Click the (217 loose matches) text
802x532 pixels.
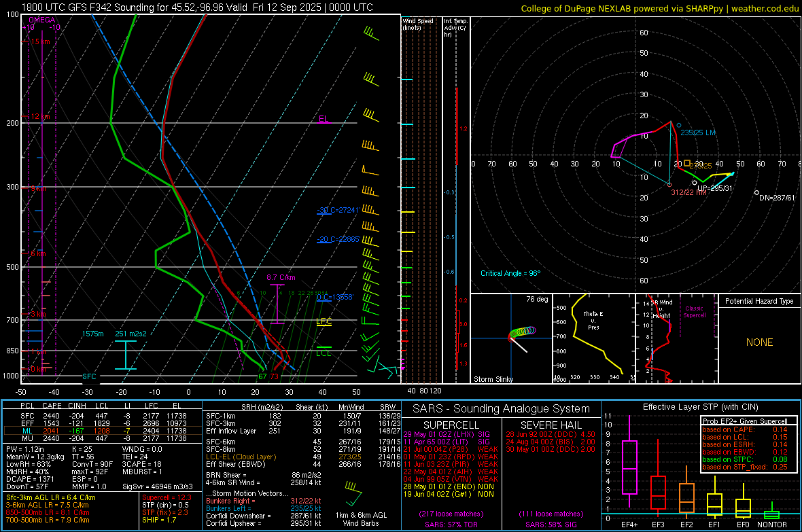(451, 514)
